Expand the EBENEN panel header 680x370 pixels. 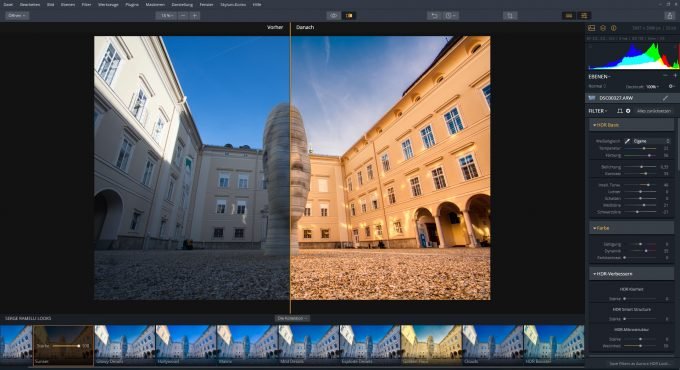(x=599, y=76)
